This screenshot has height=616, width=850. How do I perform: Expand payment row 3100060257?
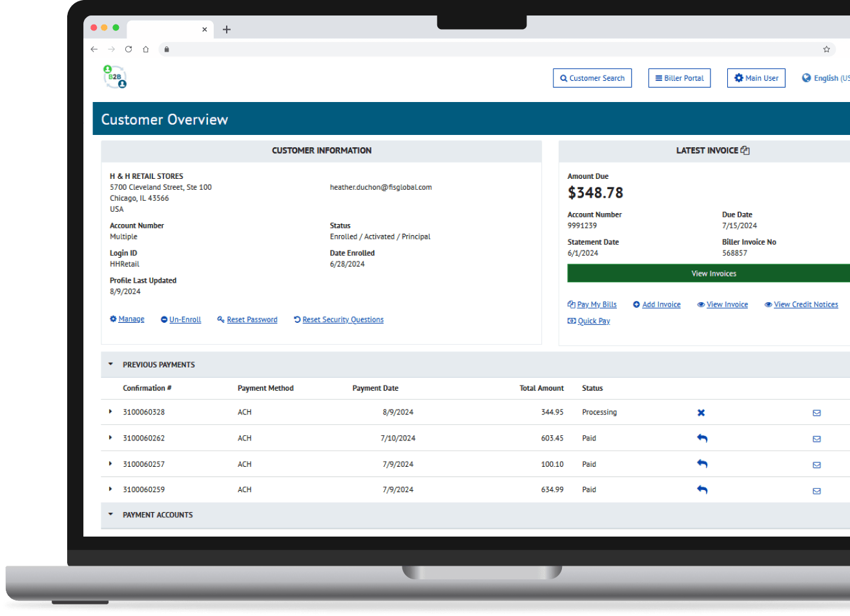pos(110,464)
